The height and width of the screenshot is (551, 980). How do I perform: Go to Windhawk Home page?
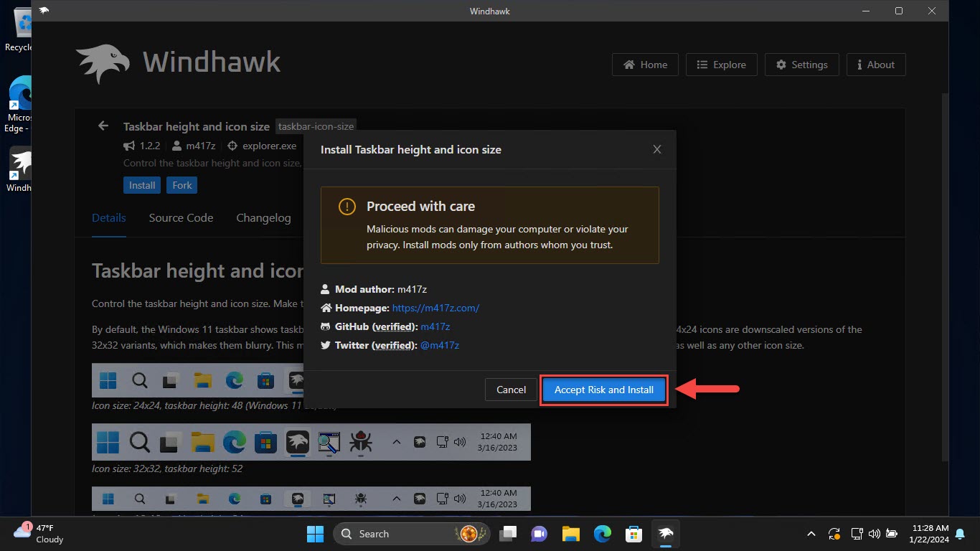tap(645, 65)
